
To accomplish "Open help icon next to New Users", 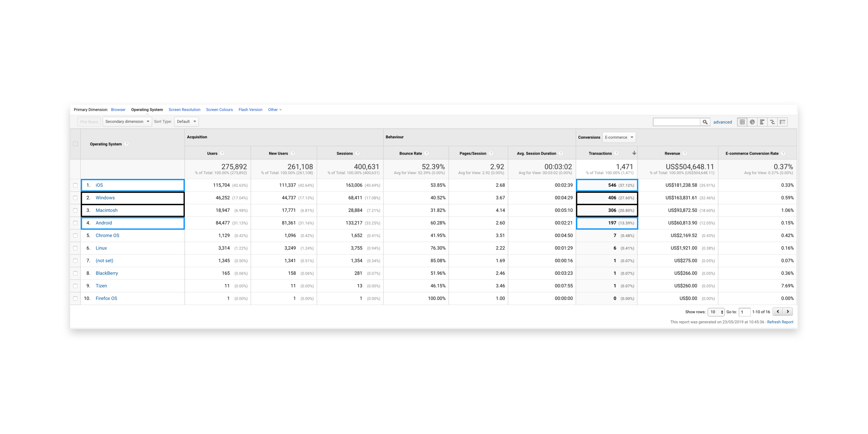I will [x=293, y=153].
